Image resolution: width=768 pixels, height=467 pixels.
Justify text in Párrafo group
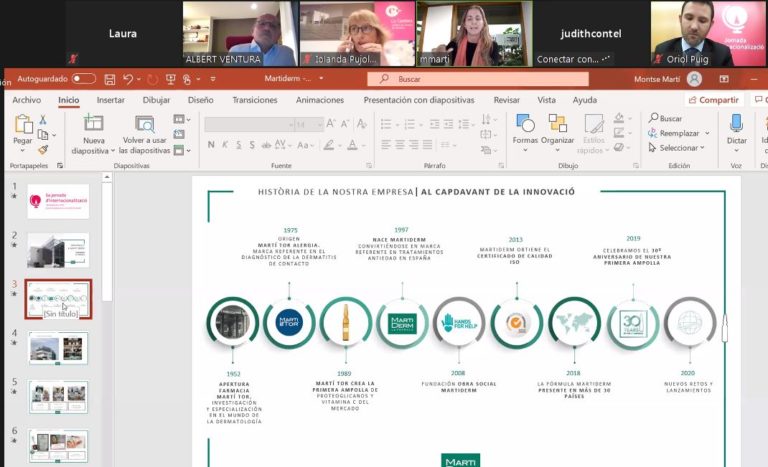[428, 145]
